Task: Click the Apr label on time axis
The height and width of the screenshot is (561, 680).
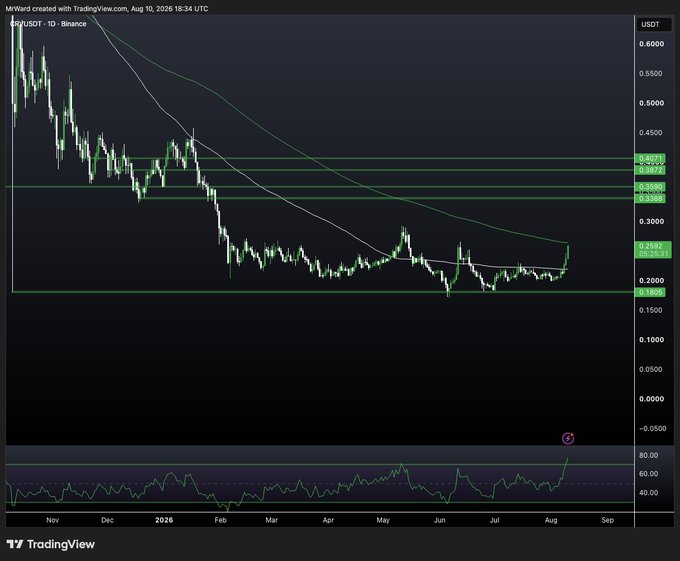Action: pos(328,520)
